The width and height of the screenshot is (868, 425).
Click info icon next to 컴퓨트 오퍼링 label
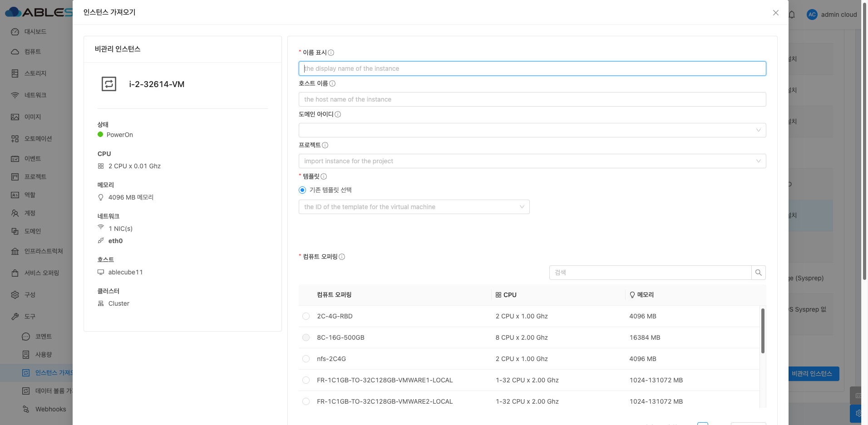click(342, 257)
